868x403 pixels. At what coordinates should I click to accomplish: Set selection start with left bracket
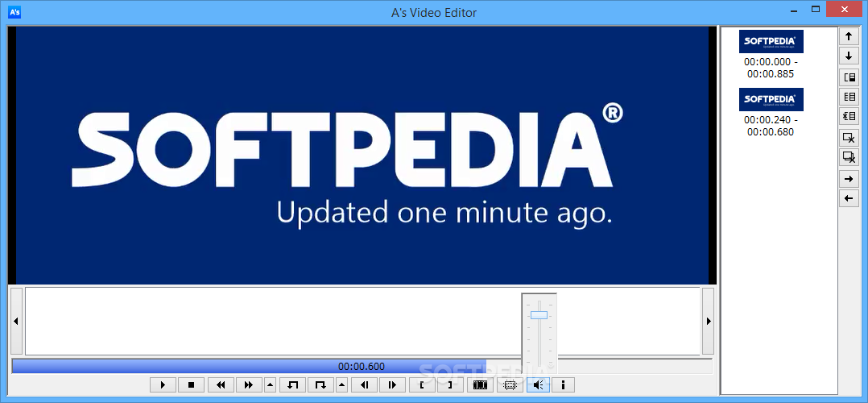(x=423, y=384)
